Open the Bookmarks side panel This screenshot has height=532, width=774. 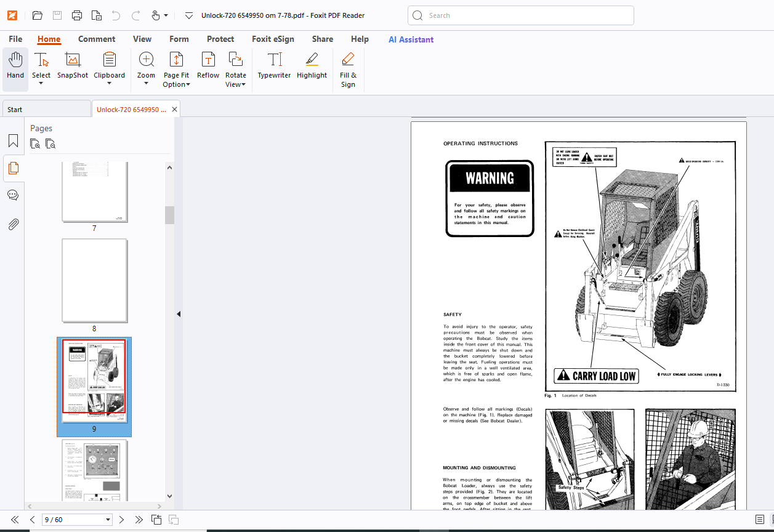(x=13, y=141)
